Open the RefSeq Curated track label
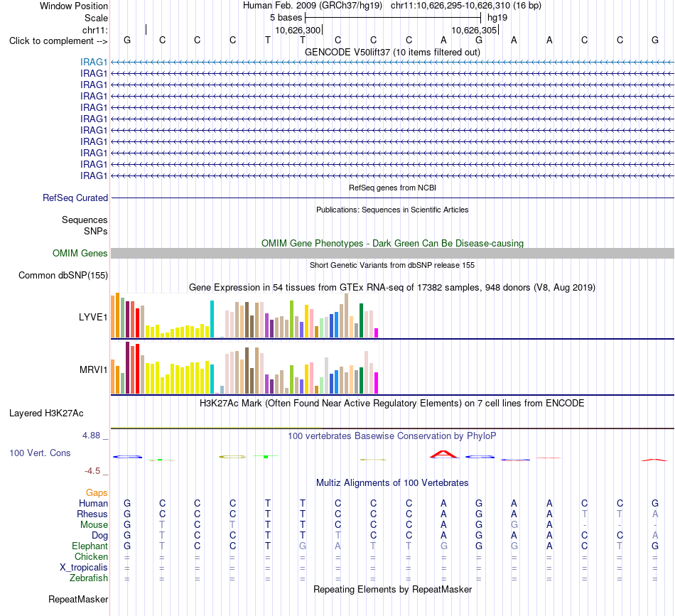This screenshot has width=675, height=616. (x=75, y=198)
